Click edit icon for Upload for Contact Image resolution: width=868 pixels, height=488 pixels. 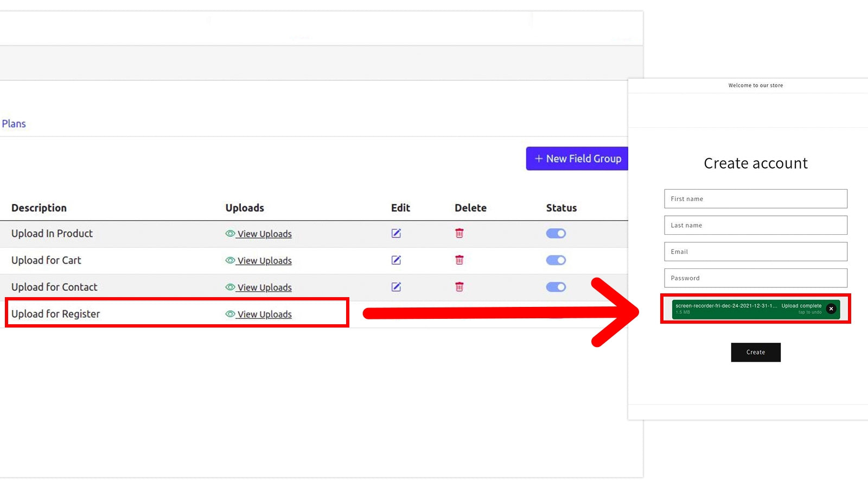click(x=396, y=287)
